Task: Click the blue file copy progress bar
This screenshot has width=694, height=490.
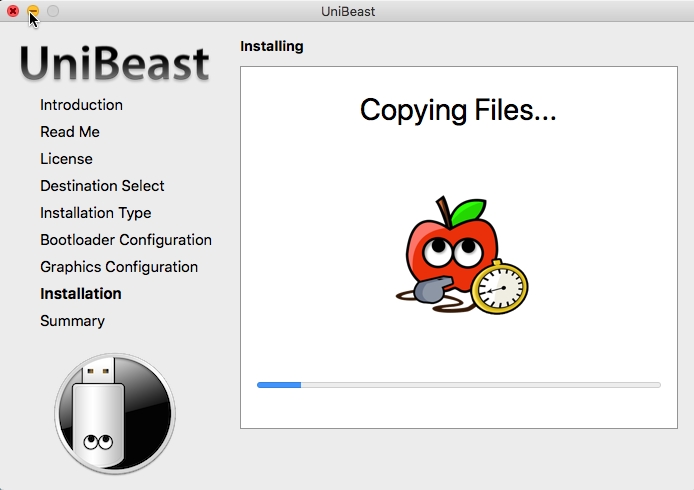Action: point(458,384)
